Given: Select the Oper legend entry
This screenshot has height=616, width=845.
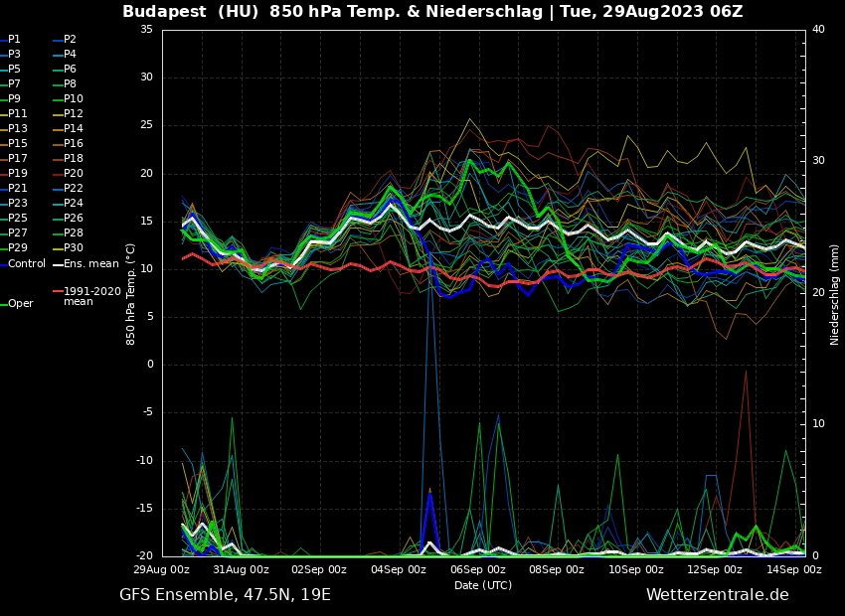Looking at the screenshot, I should point(20,304).
